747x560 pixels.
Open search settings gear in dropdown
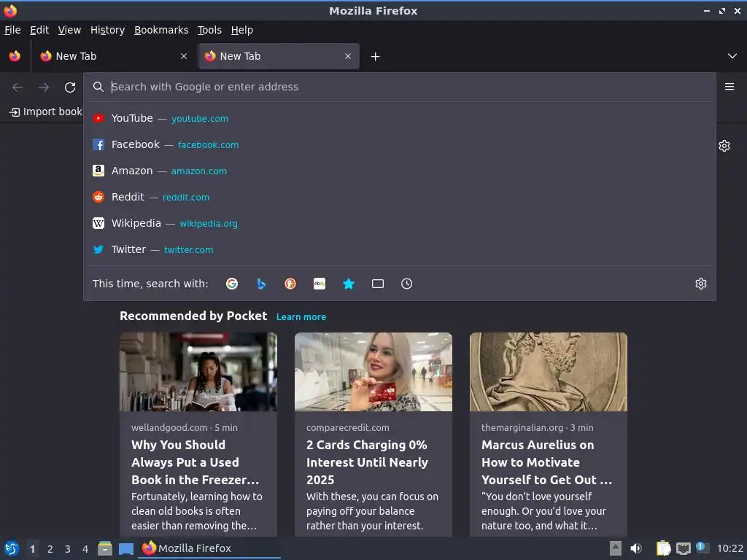701,284
